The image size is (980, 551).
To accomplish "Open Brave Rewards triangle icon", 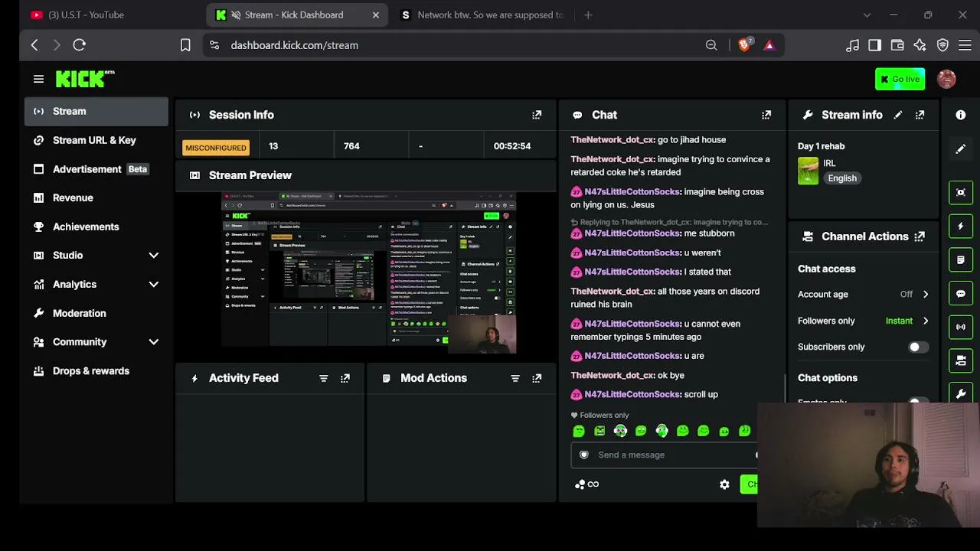I will (769, 45).
